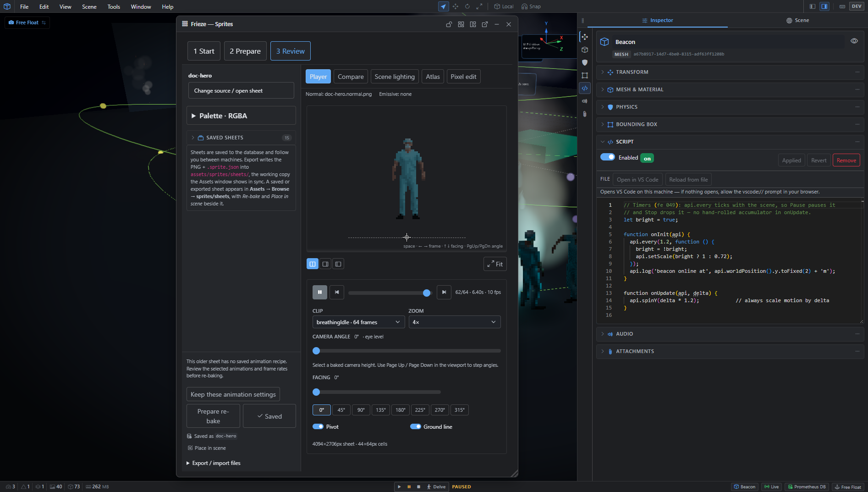Select side-by-side split view layout icon
Screen dimensions: 868x492
[313, 264]
